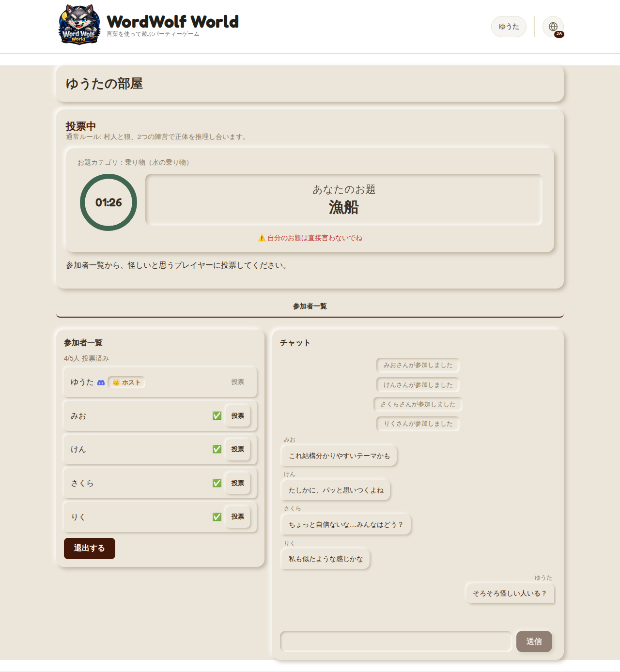Click the あなたのお題 漁船 topic card

pos(344,200)
